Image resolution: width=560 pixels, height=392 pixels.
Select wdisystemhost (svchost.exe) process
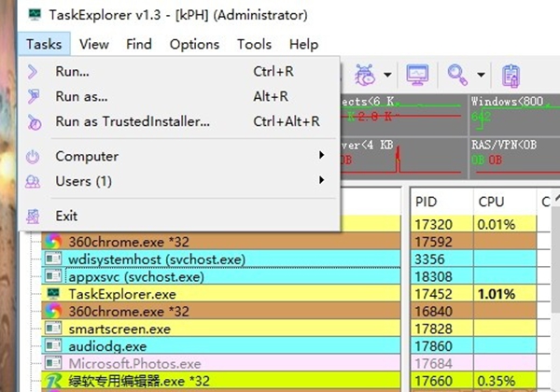[220, 259]
